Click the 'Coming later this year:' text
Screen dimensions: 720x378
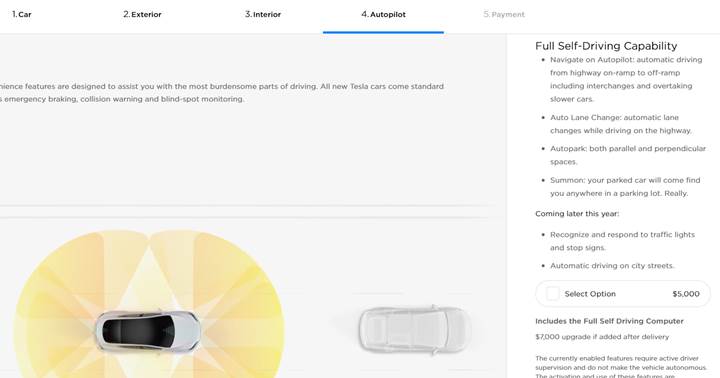577,214
